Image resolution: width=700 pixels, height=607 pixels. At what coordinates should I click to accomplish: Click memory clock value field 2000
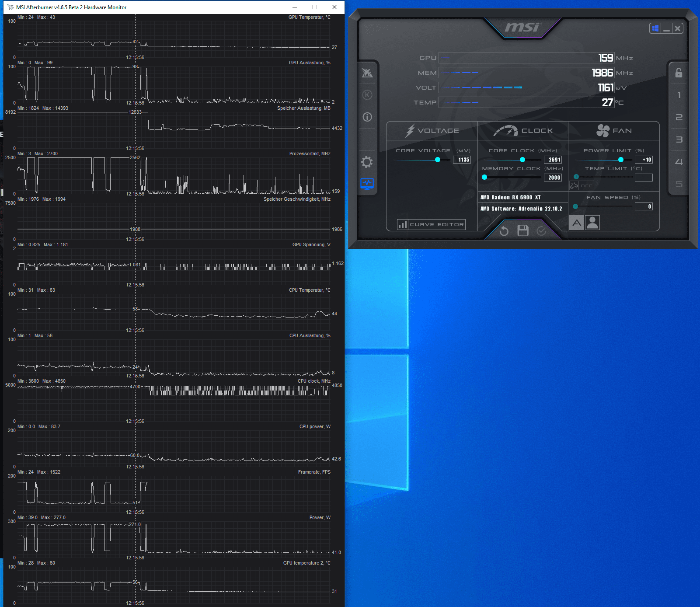[553, 178]
